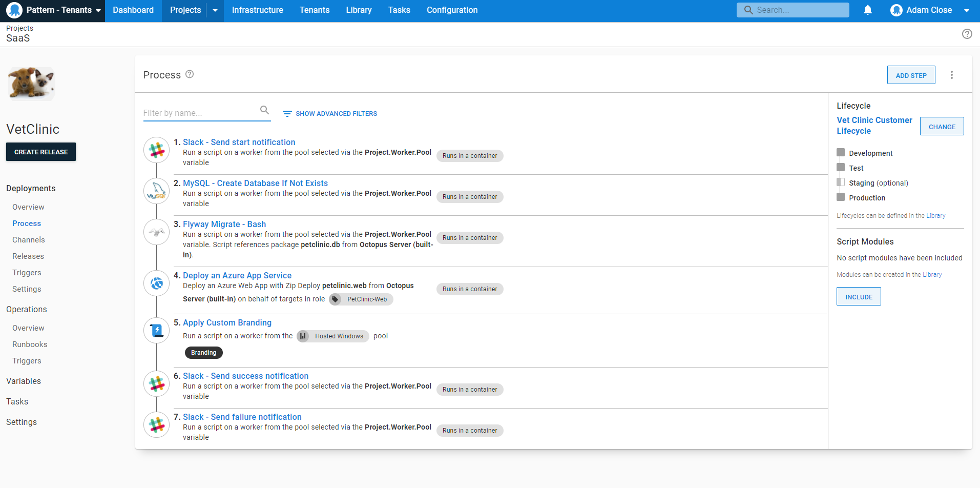Click the notifications bell icon
The height and width of the screenshot is (488, 980).
click(867, 10)
